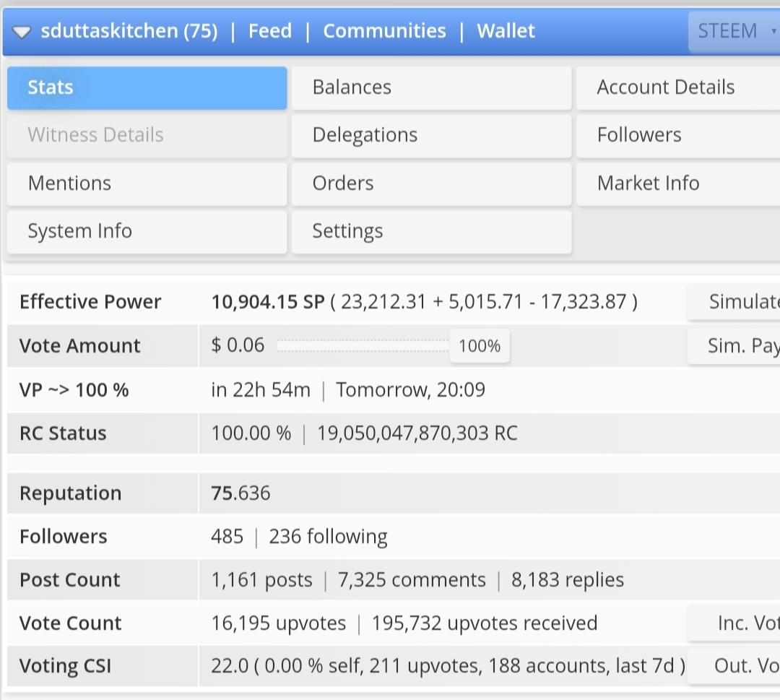
Task: Expand the sduttaskitchen account dropdown arrow
Action: [22, 32]
